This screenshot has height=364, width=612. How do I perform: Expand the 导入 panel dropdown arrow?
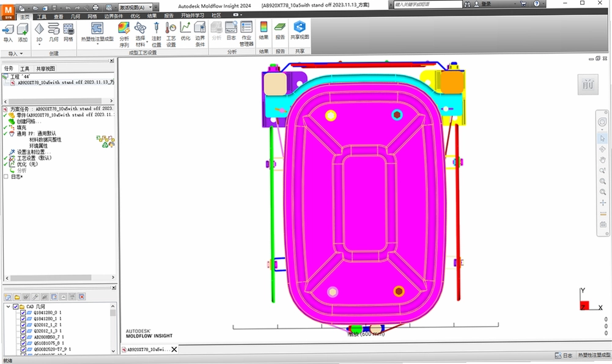click(x=21, y=53)
